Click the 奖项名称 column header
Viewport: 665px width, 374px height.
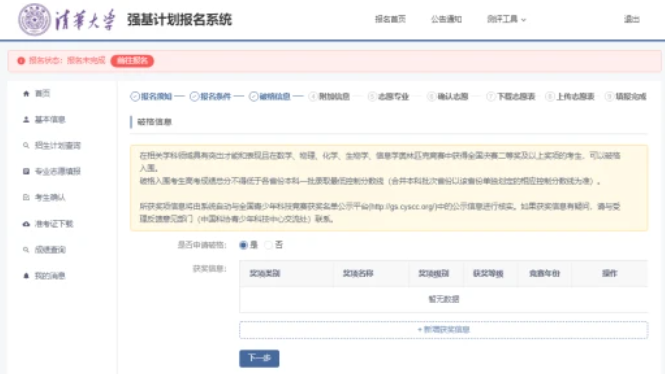(358, 274)
